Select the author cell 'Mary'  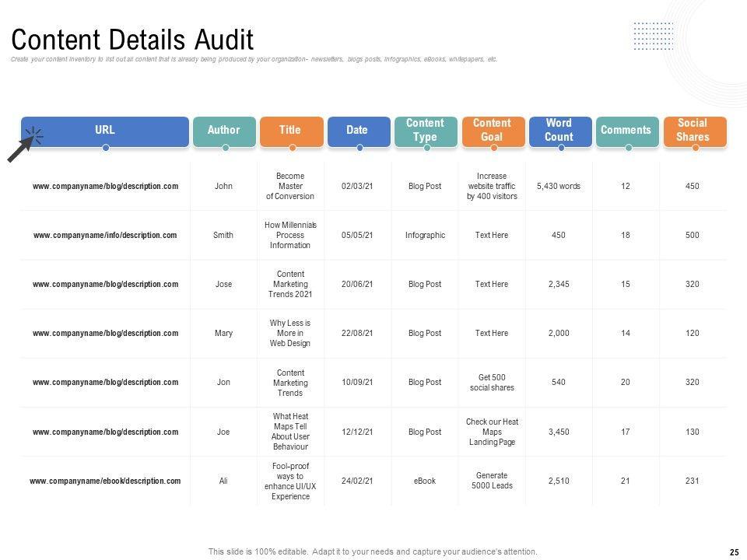tap(223, 334)
